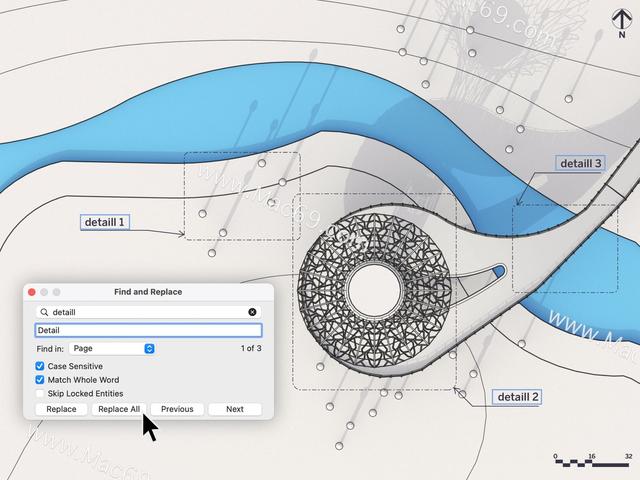Viewport: 640px width, 480px height.
Task: Select the 'detaill 3' label
Action: click(580, 163)
